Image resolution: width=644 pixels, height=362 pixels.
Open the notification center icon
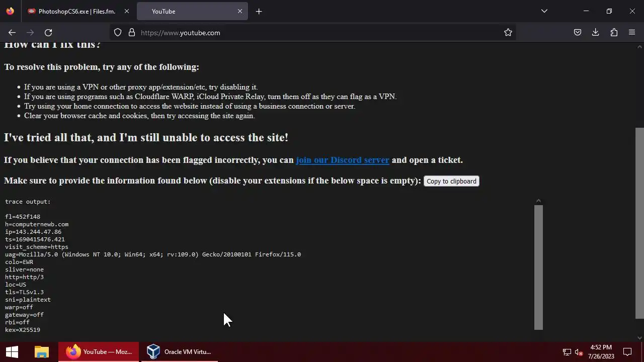tap(627, 352)
